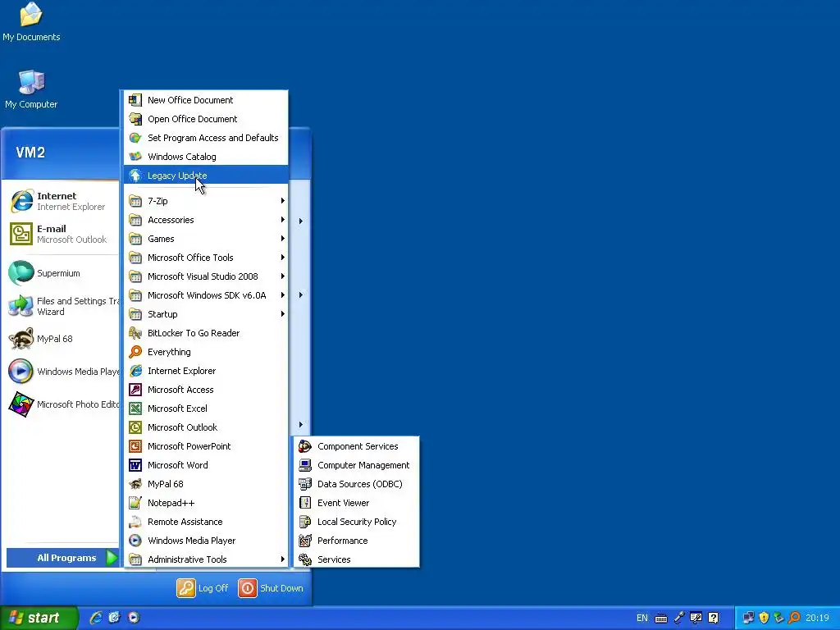Expand the Games folder submenu
Viewport: 840px width, 630px height.
(206, 239)
